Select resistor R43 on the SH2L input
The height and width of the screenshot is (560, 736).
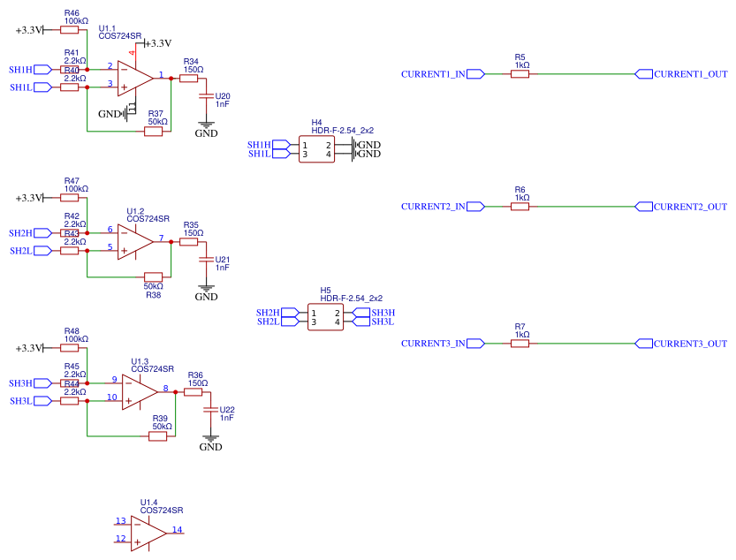pyautogui.click(x=70, y=251)
